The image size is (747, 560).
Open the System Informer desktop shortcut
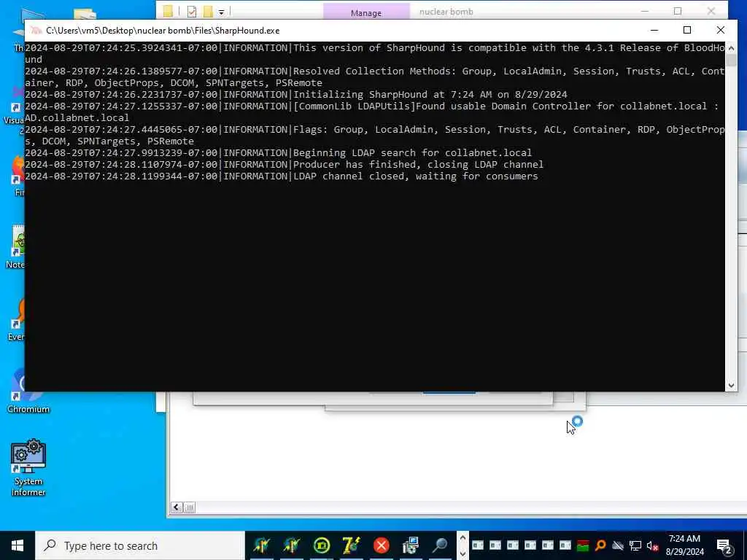[28, 467]
